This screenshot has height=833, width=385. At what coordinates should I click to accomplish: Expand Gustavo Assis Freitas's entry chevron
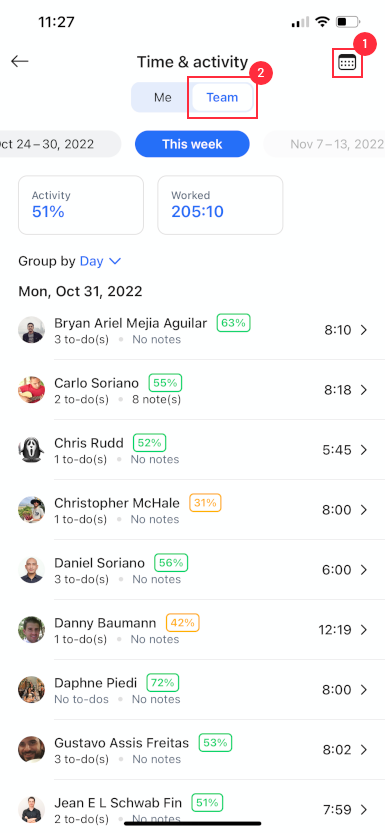[364, 750]
